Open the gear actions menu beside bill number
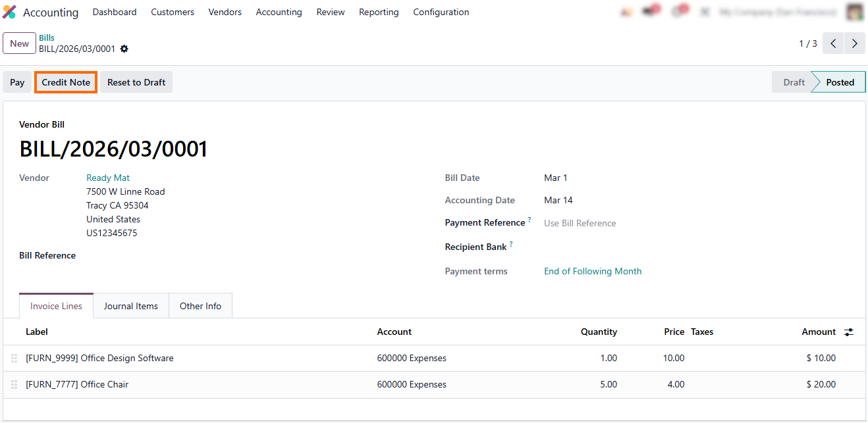868x423 pixels. [124, 49]
